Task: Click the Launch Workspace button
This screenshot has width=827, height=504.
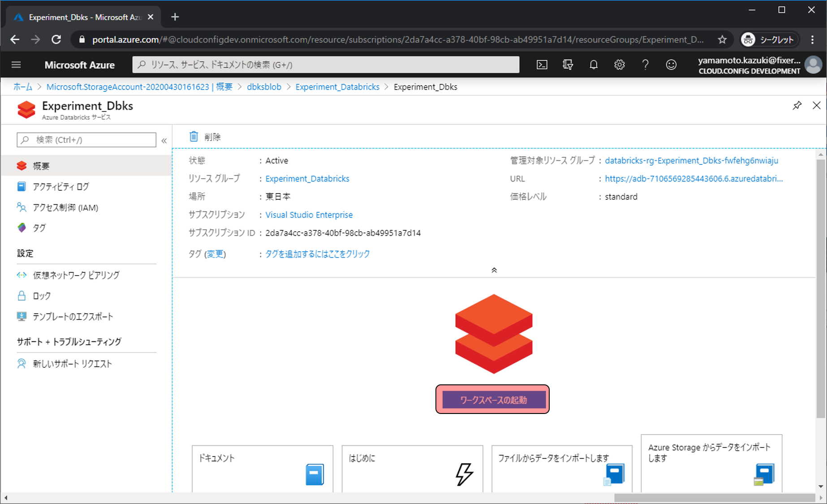Action: pos(493,400)
